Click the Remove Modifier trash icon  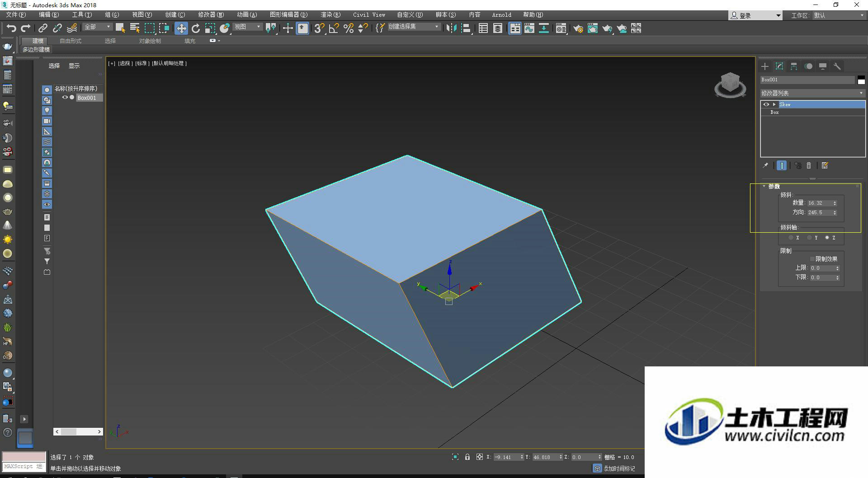(x=809, y=165)
